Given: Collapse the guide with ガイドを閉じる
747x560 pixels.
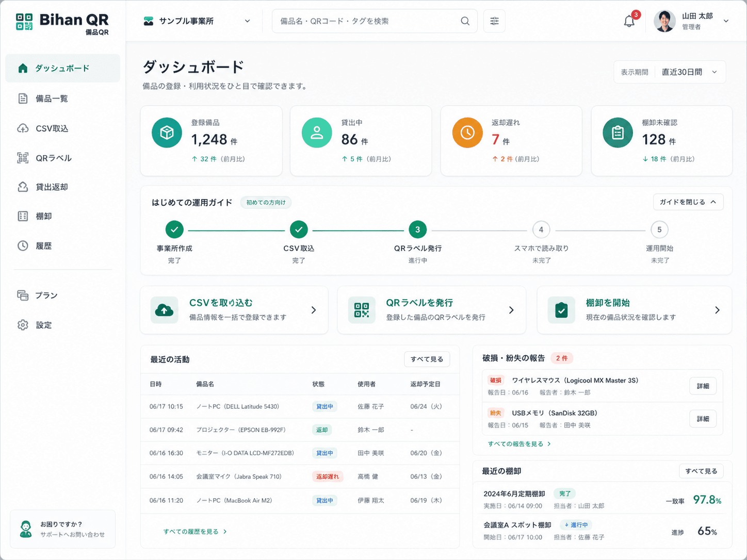Looking at the screenshot, I should 688,202.
